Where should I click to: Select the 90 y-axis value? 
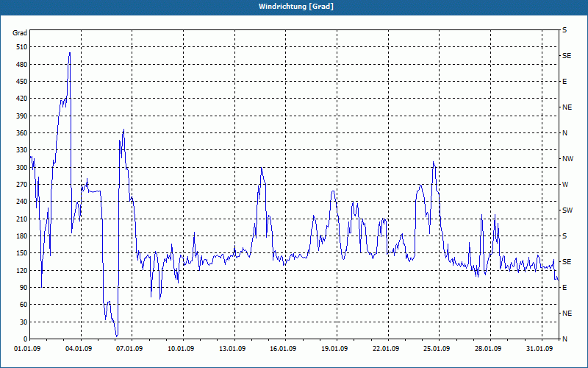coord(24,288)
